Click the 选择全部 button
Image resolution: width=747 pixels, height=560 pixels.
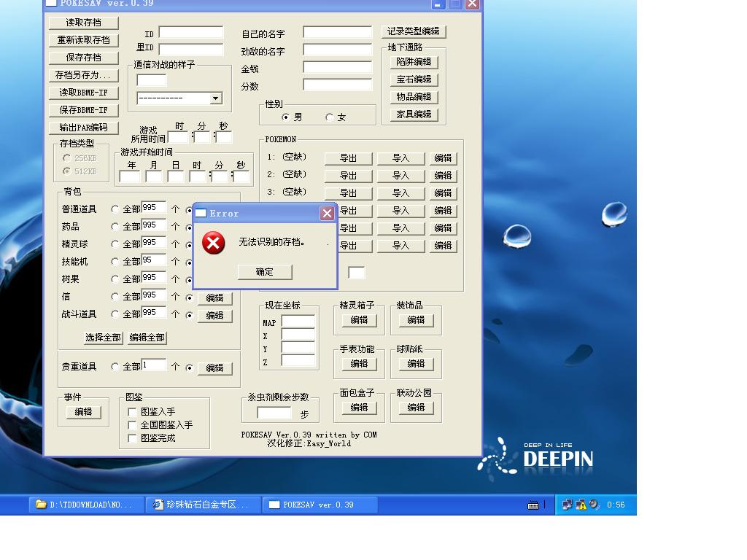[104, 338]
